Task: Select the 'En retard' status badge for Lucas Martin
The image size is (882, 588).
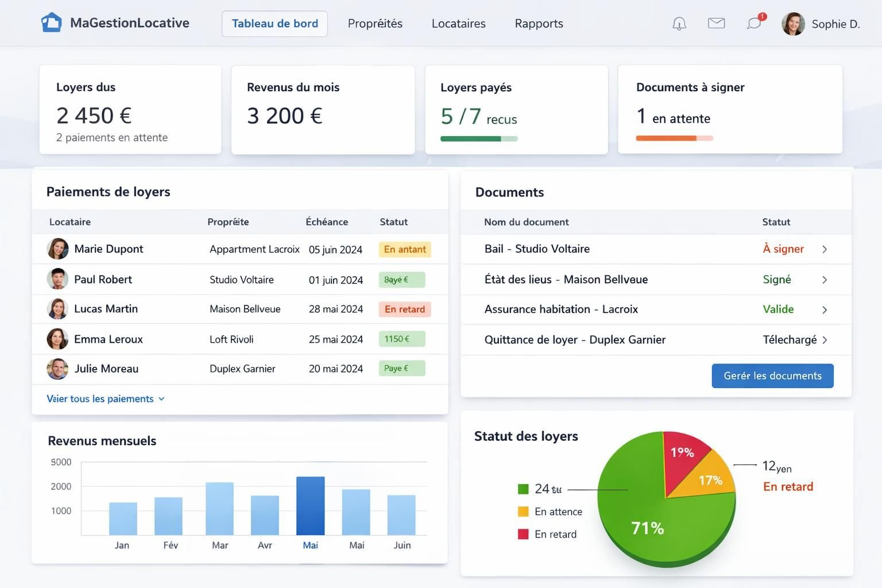Action: [404, 309]
